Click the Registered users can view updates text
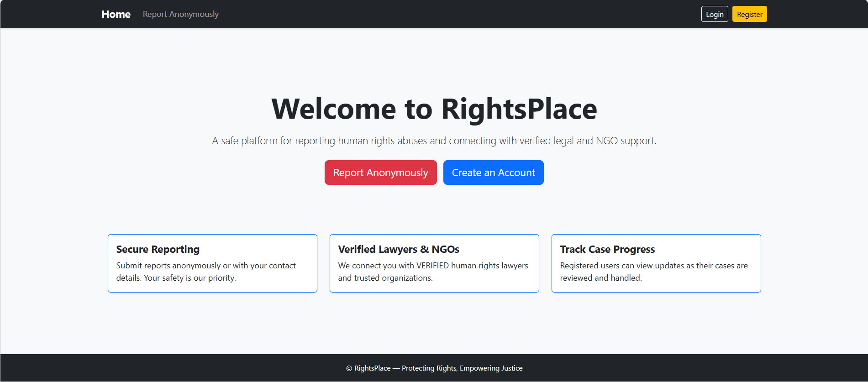 654,272
